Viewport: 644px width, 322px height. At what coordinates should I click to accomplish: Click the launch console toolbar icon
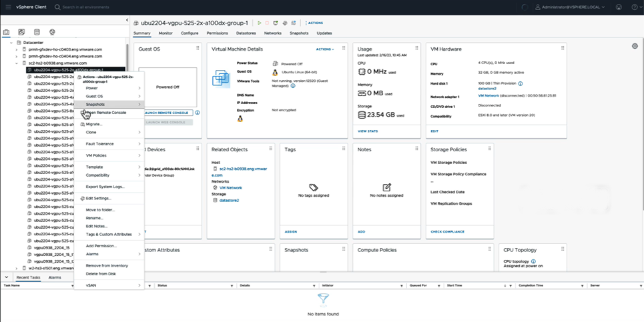[x=276, y=23]
